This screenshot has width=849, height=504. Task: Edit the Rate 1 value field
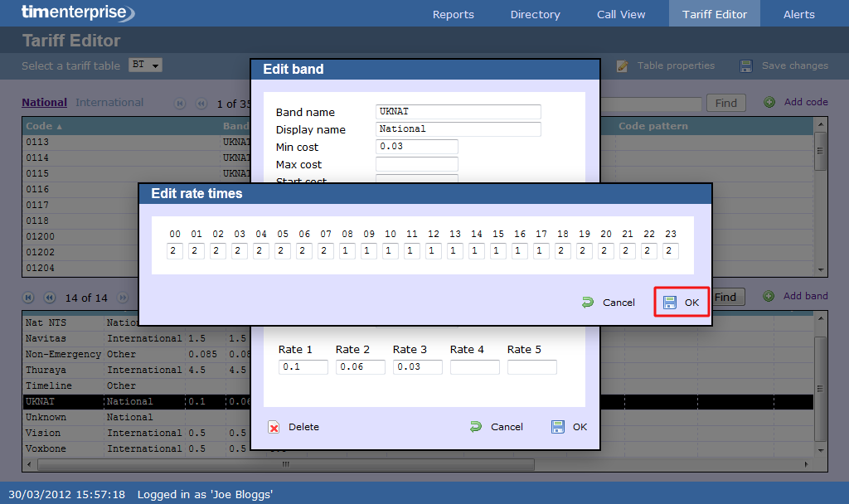(x=303, y=366)
